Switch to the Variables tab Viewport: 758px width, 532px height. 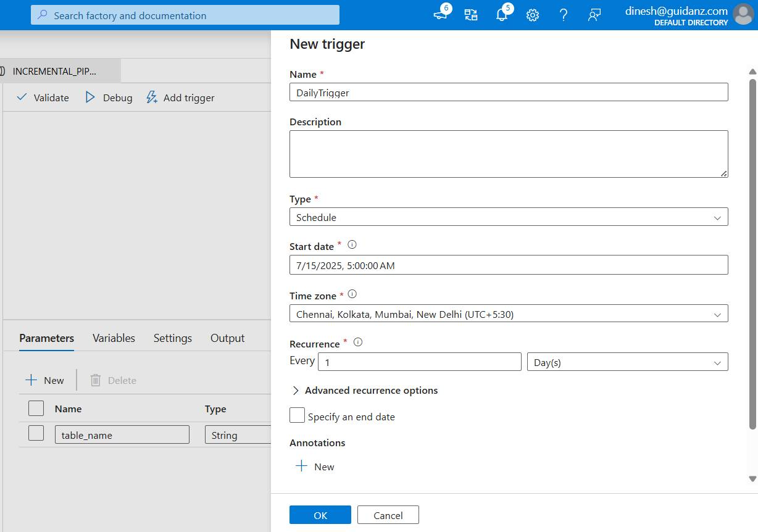point(114,338)
